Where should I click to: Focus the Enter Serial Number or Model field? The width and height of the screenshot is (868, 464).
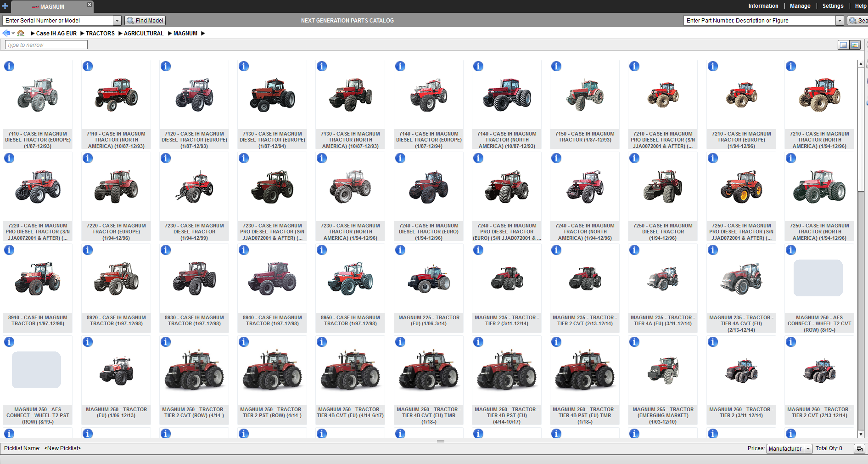click(x=58, y=21)
